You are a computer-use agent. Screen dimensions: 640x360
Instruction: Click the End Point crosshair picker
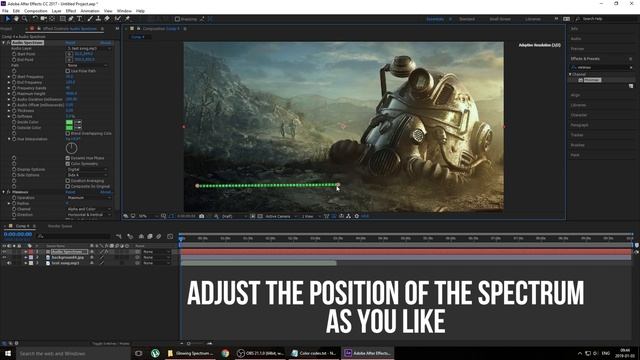(69, 60)
